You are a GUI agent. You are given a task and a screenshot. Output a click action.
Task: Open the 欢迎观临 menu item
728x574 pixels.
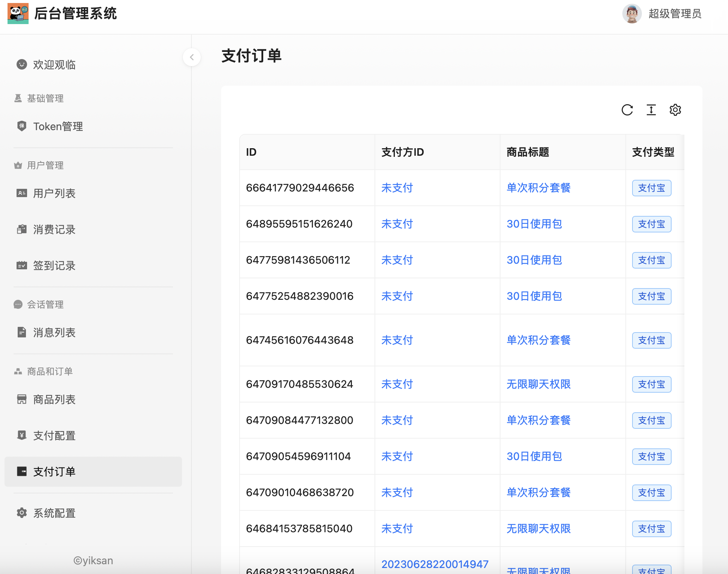[x=93, y=65]
